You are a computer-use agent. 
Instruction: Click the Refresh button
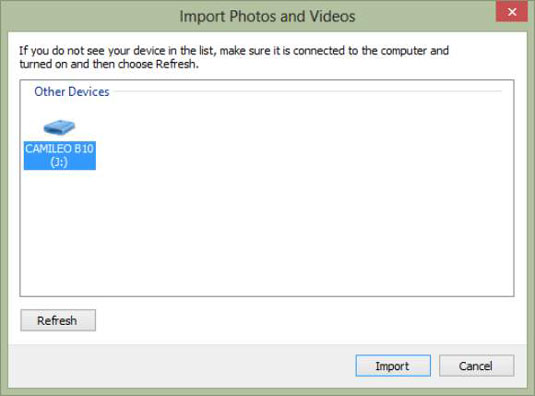point(58,320)
